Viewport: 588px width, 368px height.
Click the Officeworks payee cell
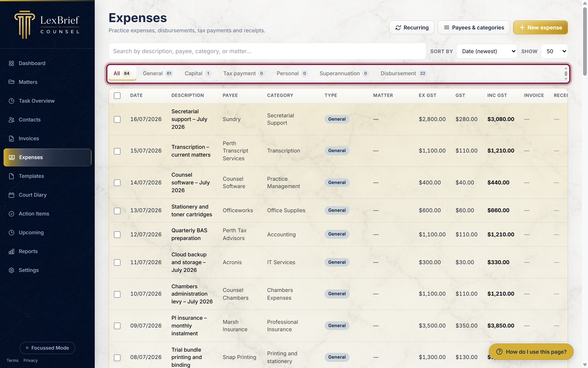238,210
